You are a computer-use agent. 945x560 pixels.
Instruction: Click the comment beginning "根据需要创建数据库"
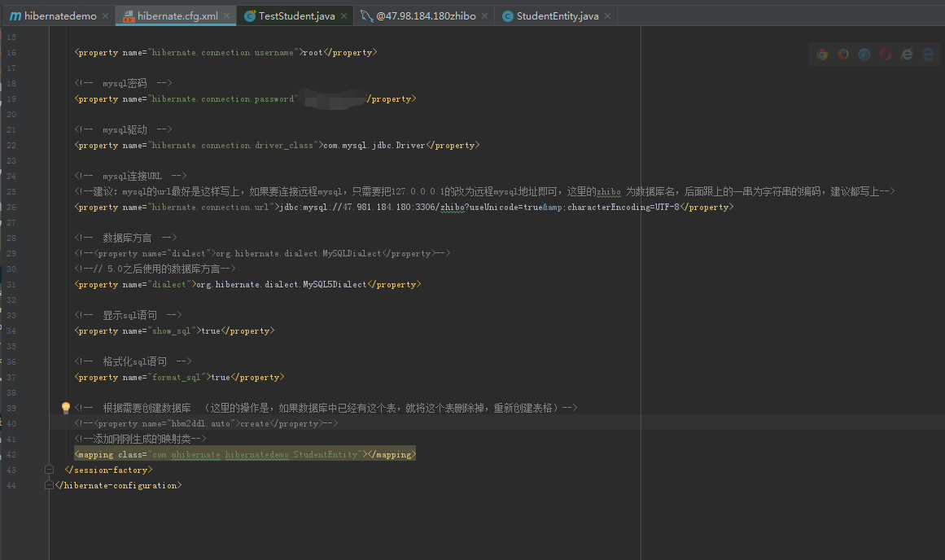pyautogui.click(x=326, y=408)
